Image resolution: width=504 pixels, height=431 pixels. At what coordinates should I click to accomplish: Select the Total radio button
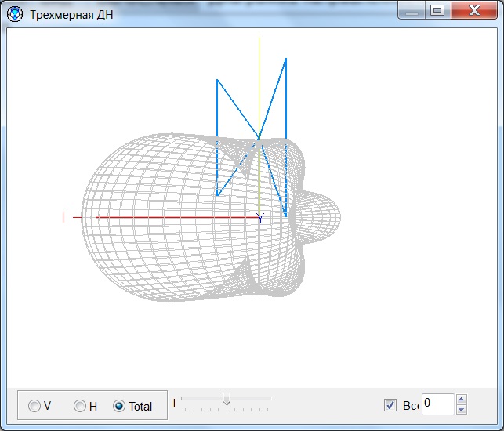[x=119, y=406]
